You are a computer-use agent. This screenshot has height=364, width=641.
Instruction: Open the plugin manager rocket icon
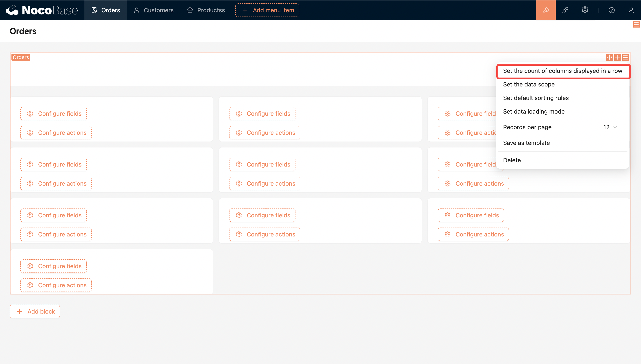click(x=565, y=10)
